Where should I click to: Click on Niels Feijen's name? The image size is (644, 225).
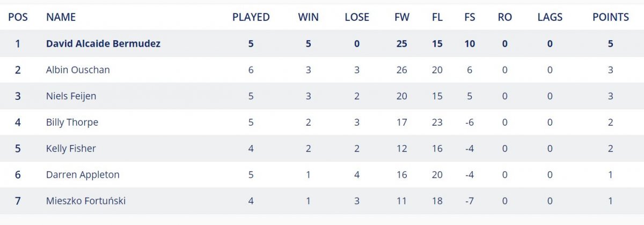point(71,96)
